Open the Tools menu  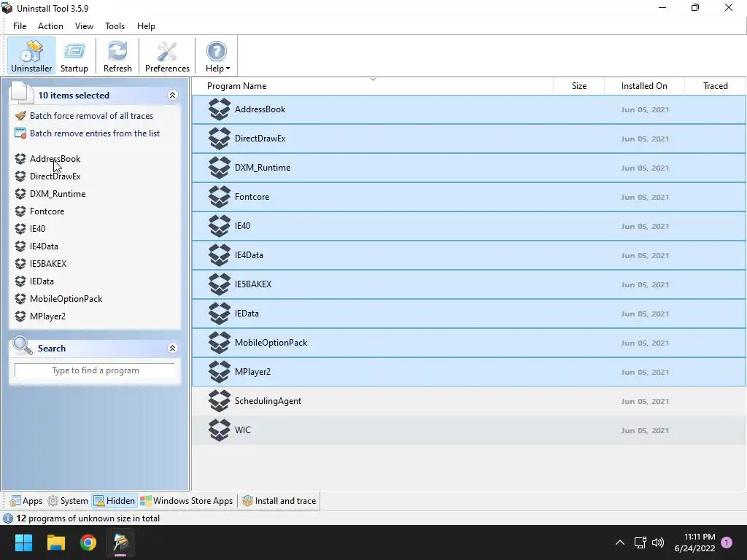(115, 26)
